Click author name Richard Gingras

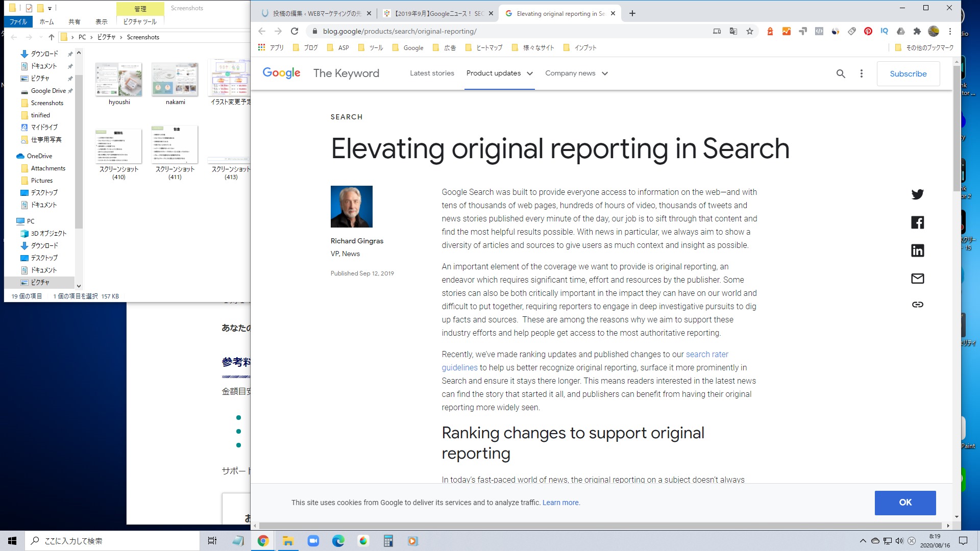click(x=357, y=241)
